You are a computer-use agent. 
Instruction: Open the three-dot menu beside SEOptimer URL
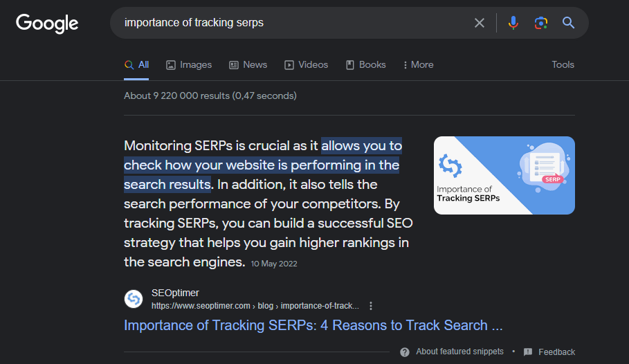(371, 306)
